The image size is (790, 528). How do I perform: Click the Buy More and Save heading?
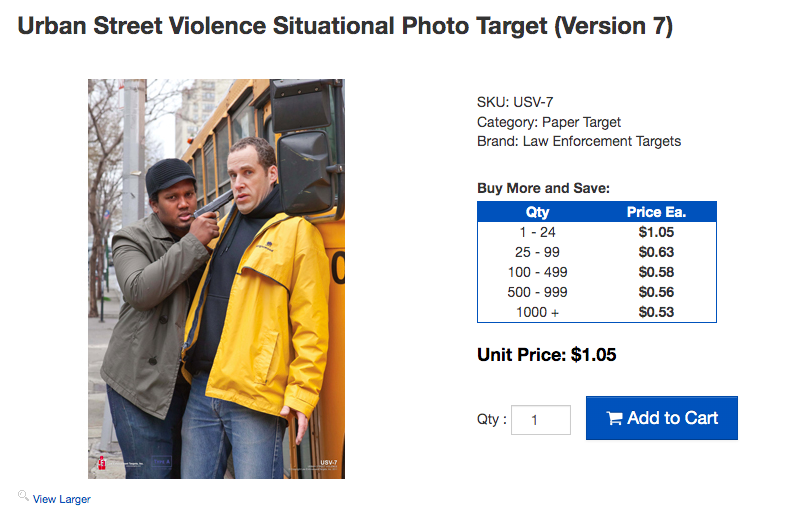coord(543,188)
